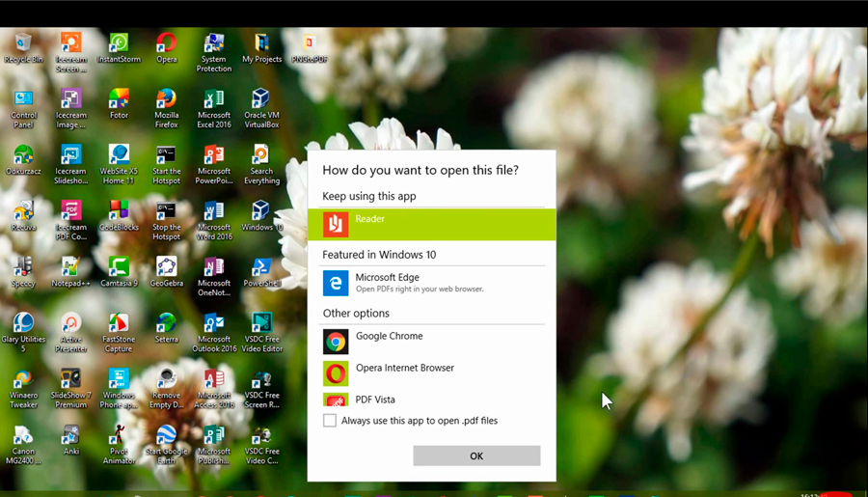
Task: Click the Odkurzacz desktop icon
Action: tap(23, 160)
